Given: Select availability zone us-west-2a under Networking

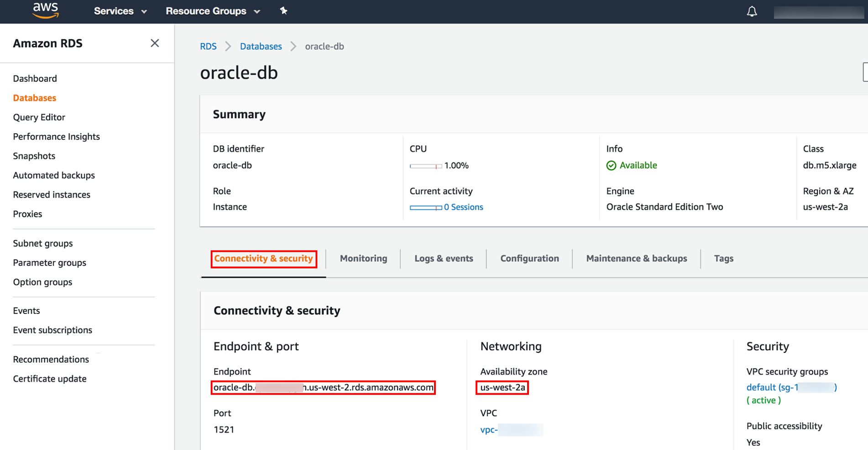Looking at the screenshot, I should 502,387.
